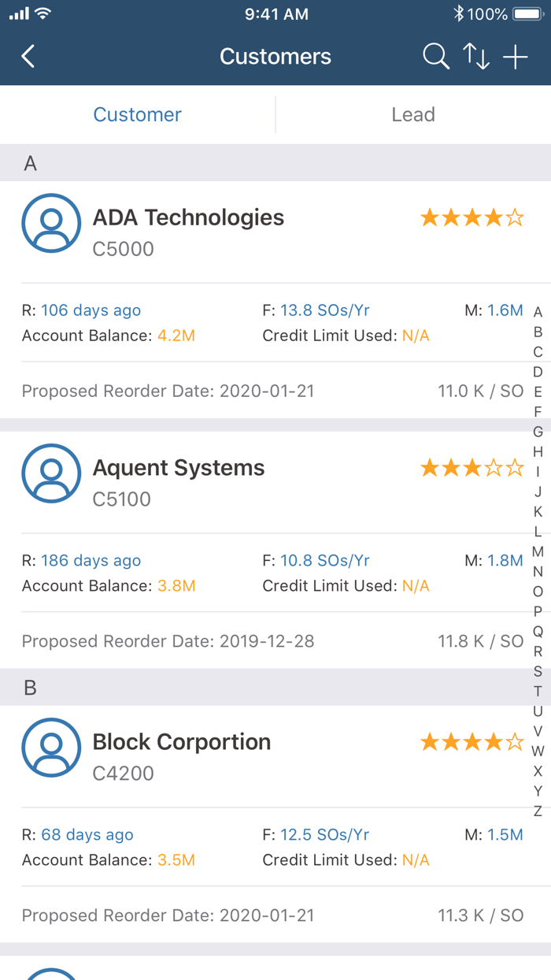Screen dimensions: 551x980
Task: Tap the back arrow icon
Action: 28,57
